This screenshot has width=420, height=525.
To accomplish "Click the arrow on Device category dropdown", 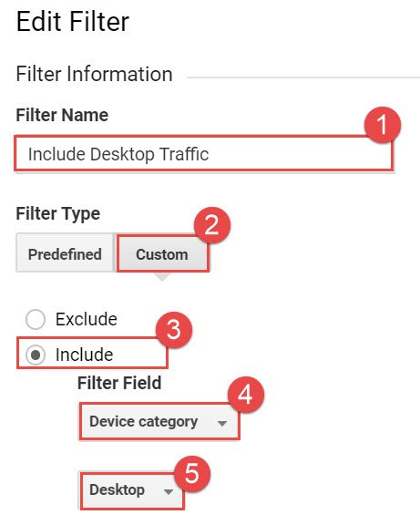I will pyautogui.click(x=222, y=423).
